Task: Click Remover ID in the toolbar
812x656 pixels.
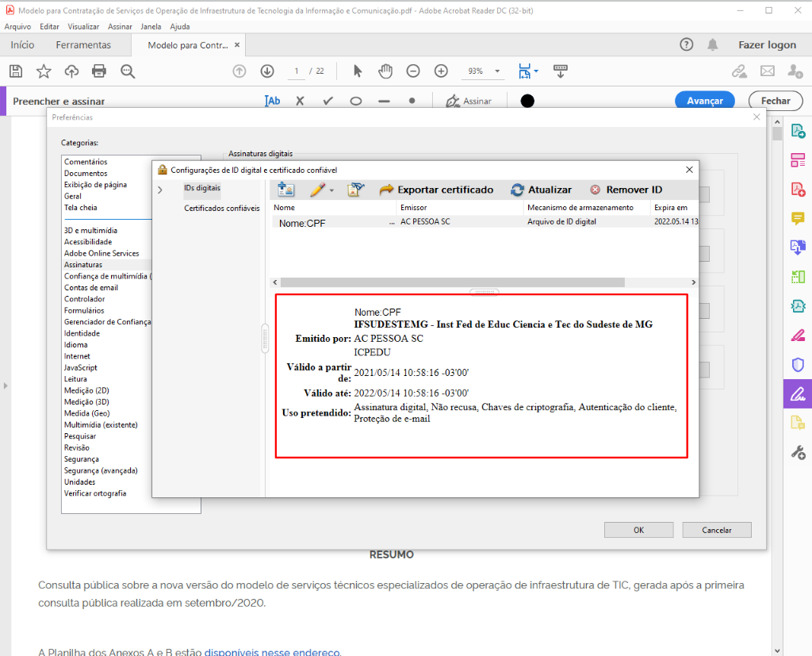Action: click(x=626, y=190)
